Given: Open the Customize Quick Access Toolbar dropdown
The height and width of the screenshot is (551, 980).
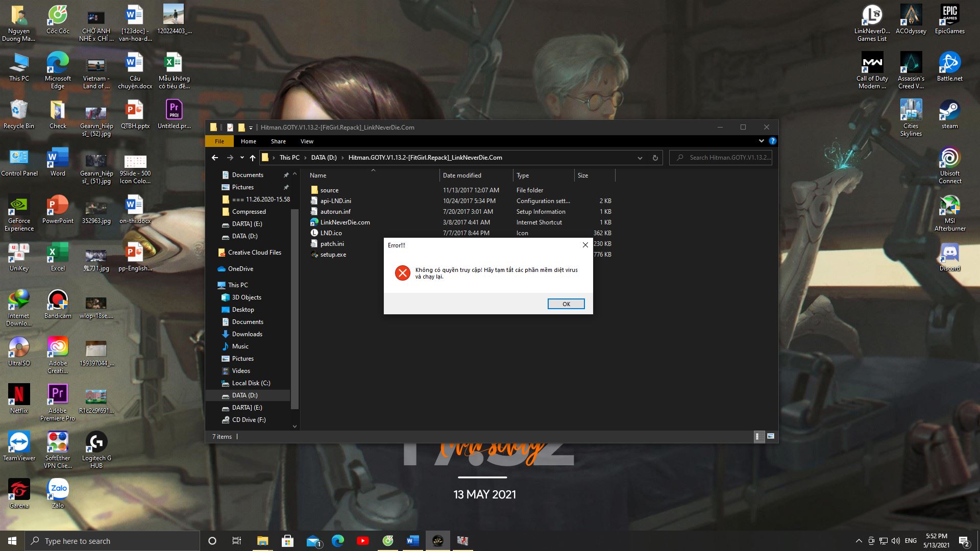Looking at the screenshot, I should pos(251,128).
